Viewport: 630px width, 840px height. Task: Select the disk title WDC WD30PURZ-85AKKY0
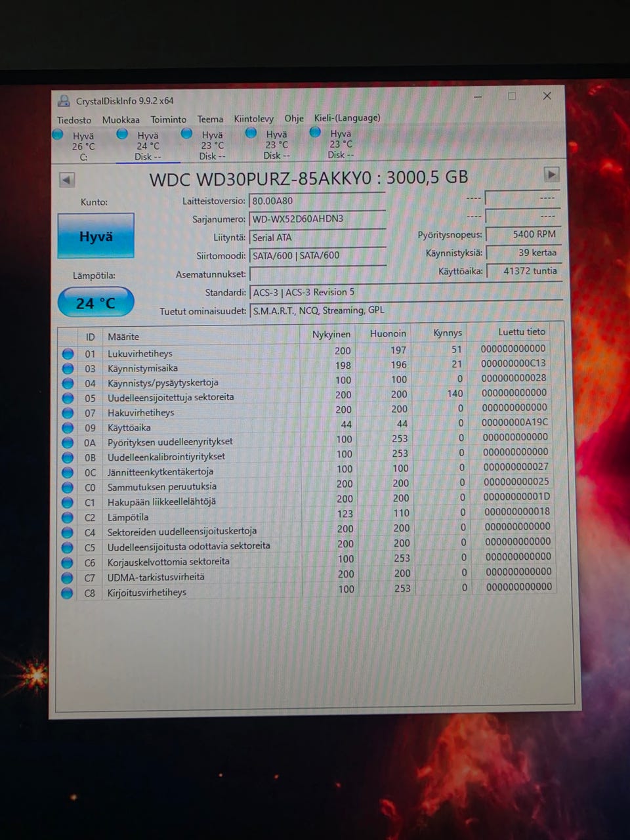(x=260, y=178)
